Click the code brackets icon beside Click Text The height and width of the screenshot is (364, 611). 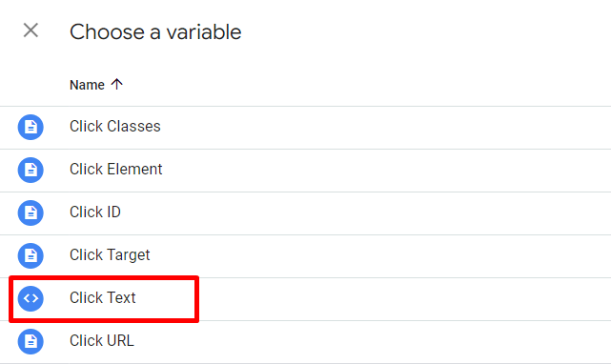(31, 298)
